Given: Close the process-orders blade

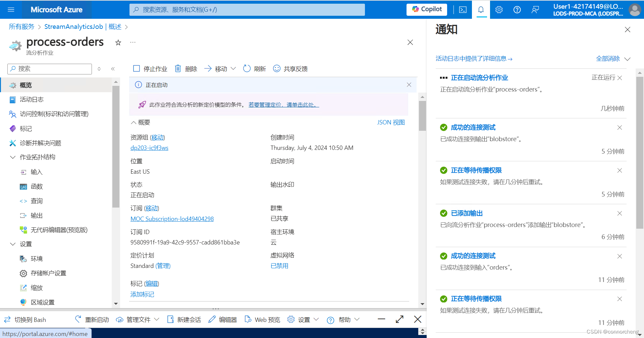Looking at the screenshot, I should [410, 42].
